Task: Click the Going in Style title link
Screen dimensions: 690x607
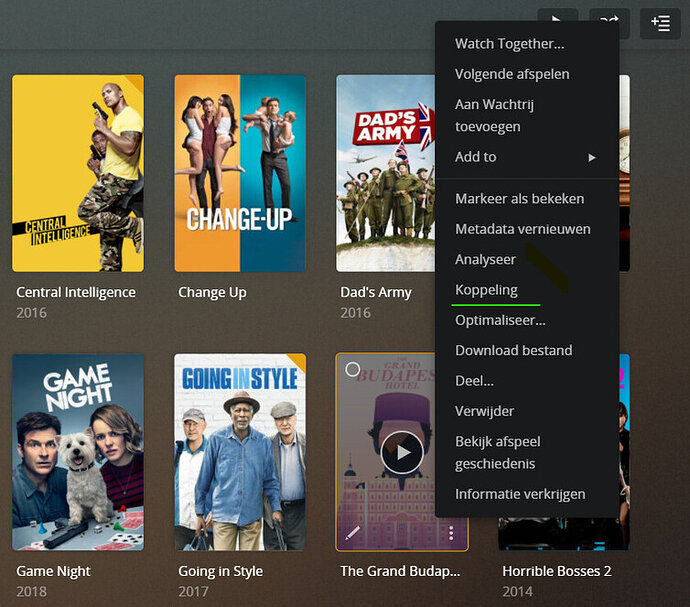Action: 220,571
